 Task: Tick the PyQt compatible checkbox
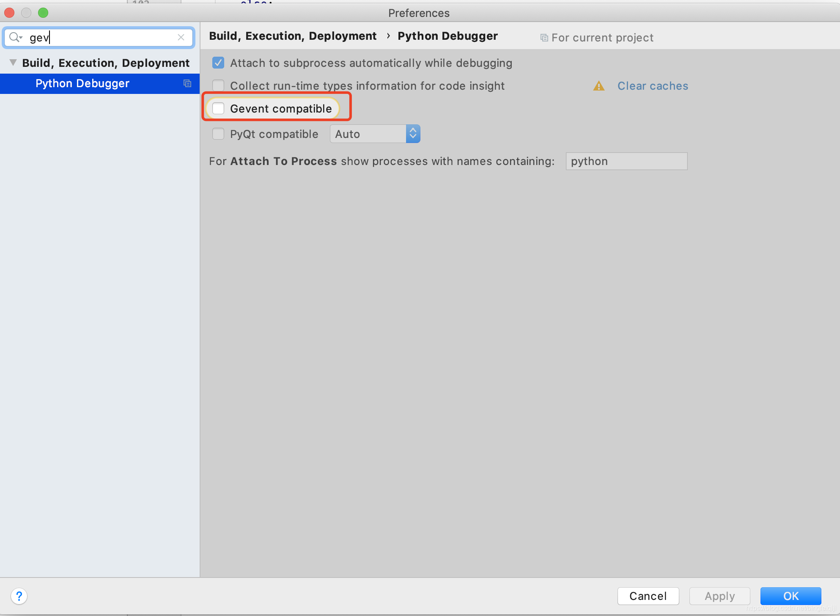pyautogui.click(x=218, y=134)
